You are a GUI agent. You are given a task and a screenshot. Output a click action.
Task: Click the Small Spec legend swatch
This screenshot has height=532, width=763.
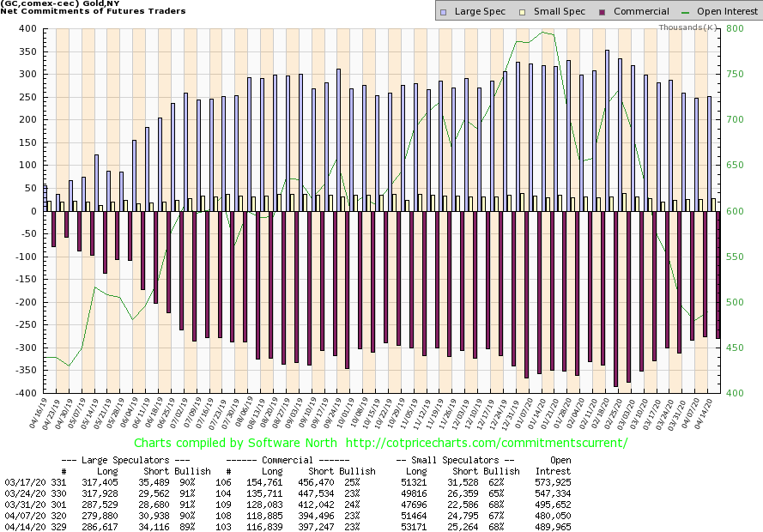click(x=519, y=12)
